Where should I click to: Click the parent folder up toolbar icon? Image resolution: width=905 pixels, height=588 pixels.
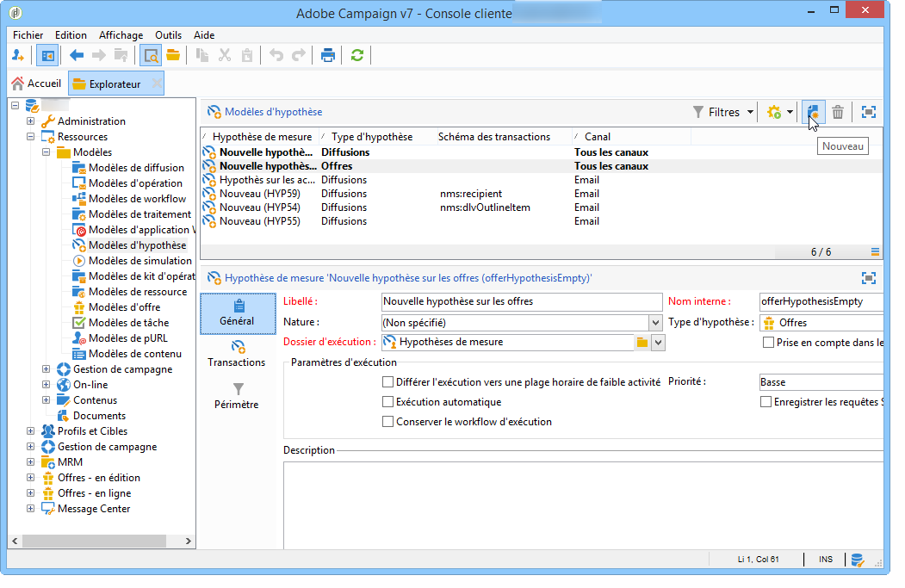pos(121,55)
